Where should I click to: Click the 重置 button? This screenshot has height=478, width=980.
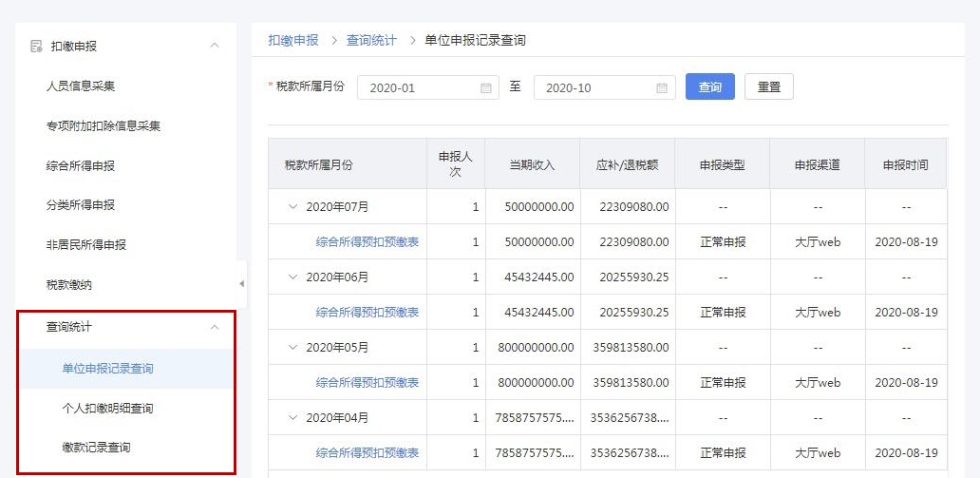[769, 87]
